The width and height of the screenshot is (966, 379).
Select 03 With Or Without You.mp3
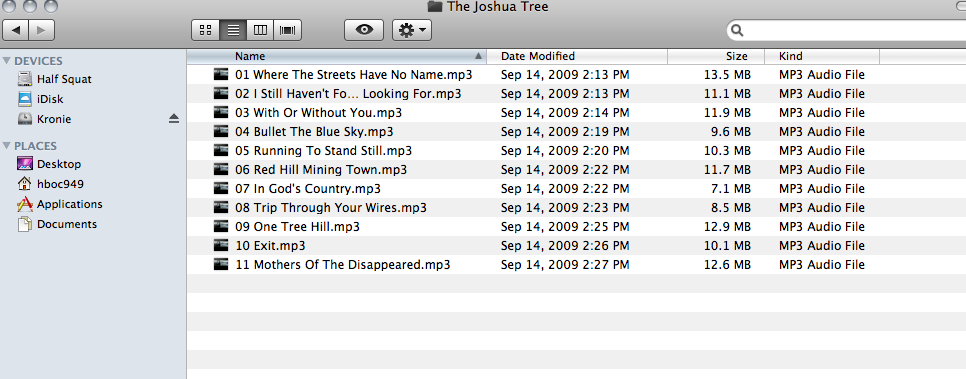pos(319,113)
